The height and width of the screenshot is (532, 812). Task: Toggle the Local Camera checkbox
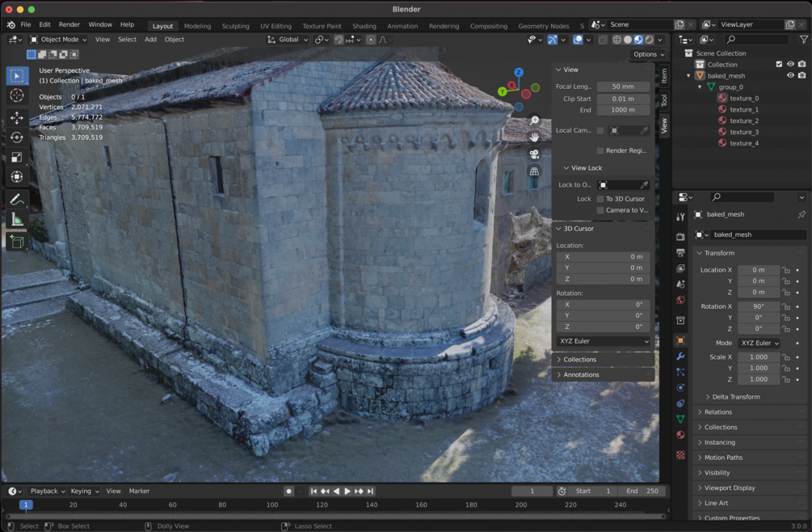[600, 130]
